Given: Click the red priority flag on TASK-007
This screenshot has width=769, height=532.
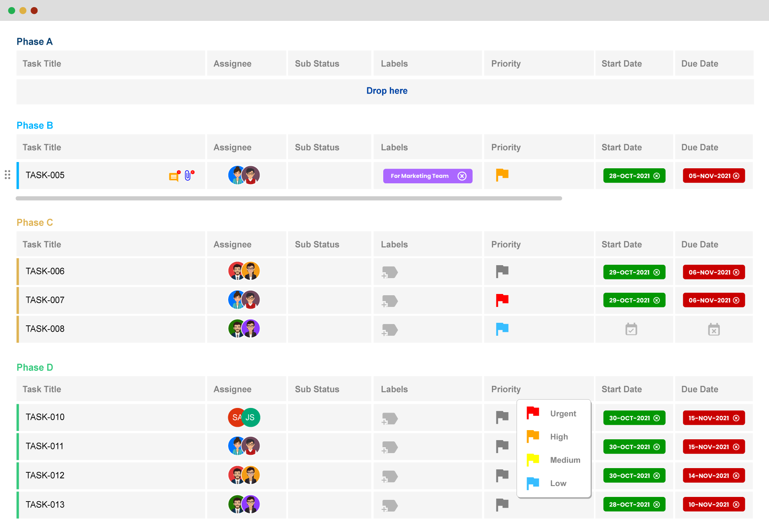Looking at the screenshot, I should 502,299.
